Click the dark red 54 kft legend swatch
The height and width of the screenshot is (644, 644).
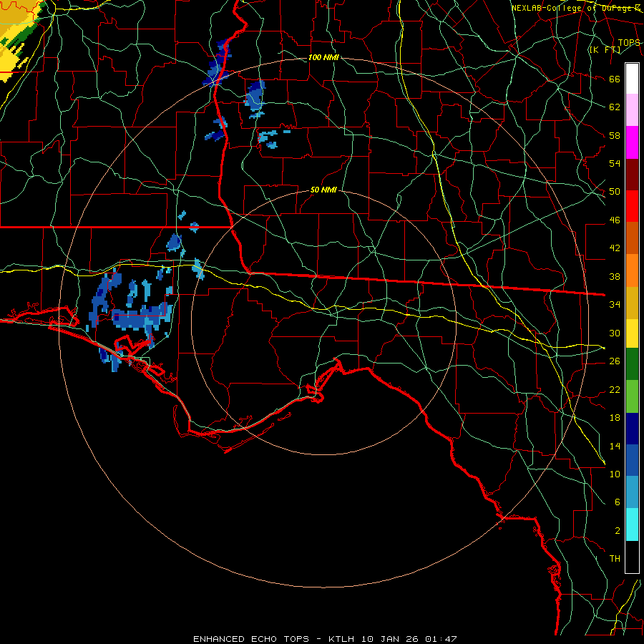coord(632,174)
